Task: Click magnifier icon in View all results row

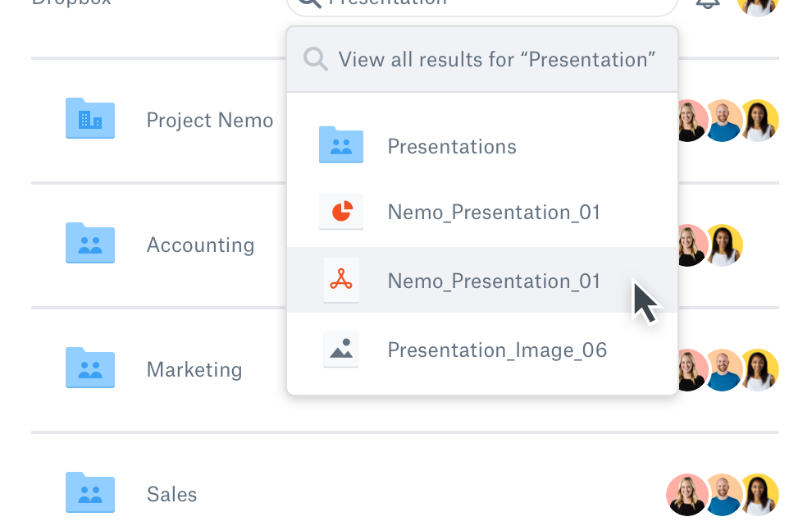Action: pos(316,59)
